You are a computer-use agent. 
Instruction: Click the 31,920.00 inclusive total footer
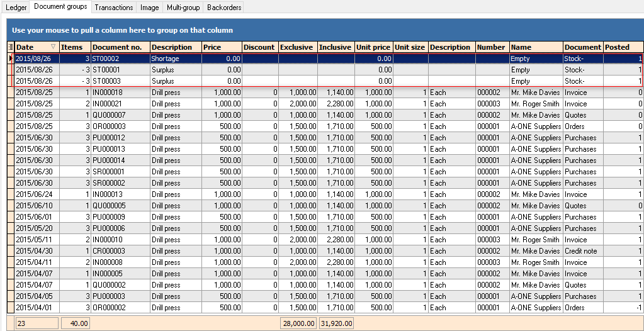click(336, 323)
